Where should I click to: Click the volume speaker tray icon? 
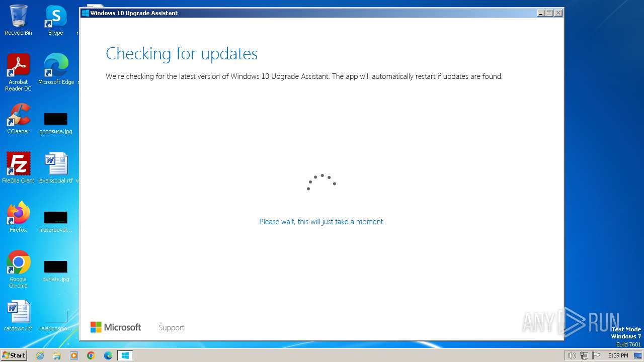(x=572, y=355)
